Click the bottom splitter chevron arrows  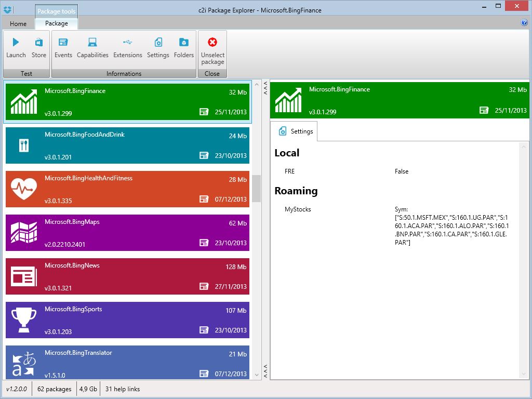coord(265,371)
